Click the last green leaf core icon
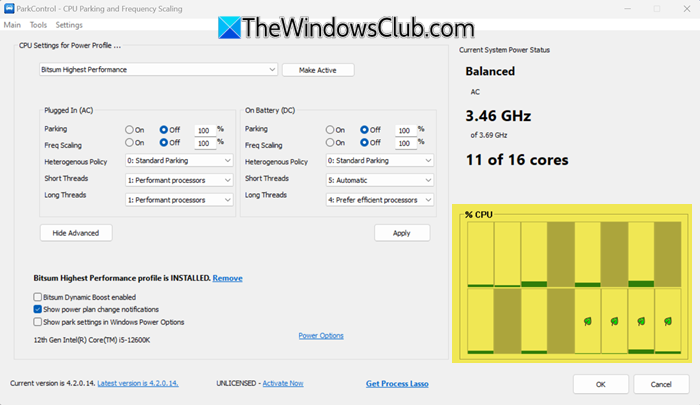 click(x=668, y=321)
